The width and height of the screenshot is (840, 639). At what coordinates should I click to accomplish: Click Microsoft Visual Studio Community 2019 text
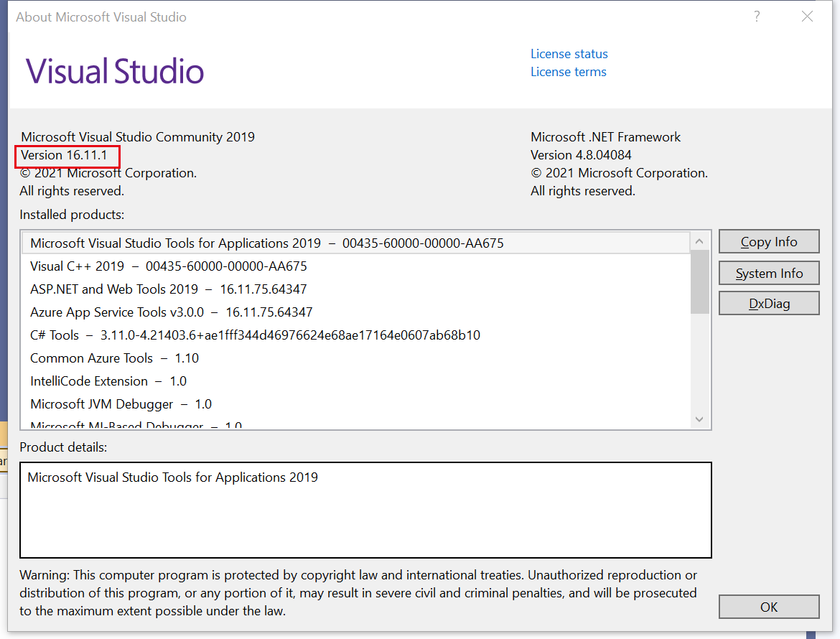click(x=138, y=137)
